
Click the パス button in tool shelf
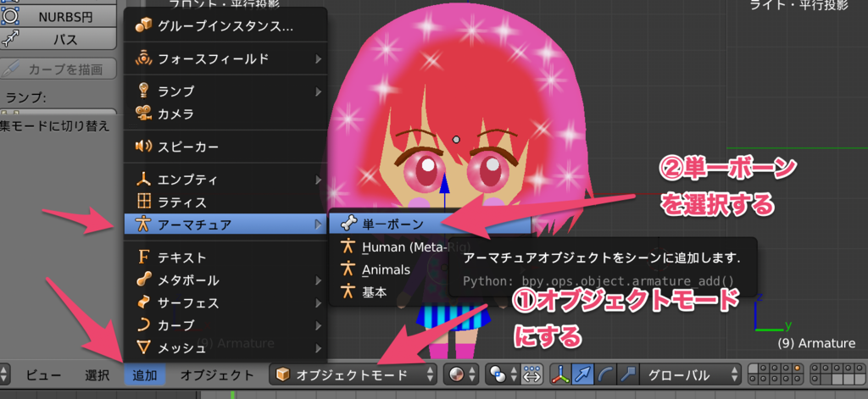click(x=58, y=39)
